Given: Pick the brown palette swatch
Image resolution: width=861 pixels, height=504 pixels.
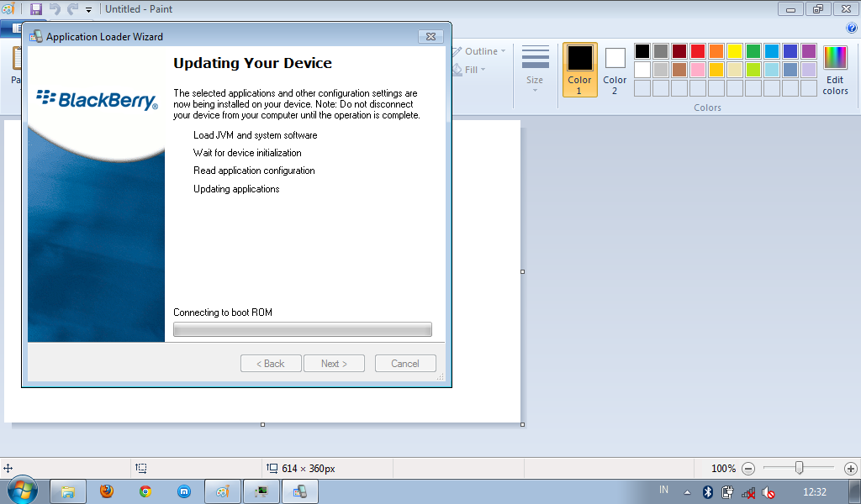Looking at the screenshot, I should click(679, 70).
